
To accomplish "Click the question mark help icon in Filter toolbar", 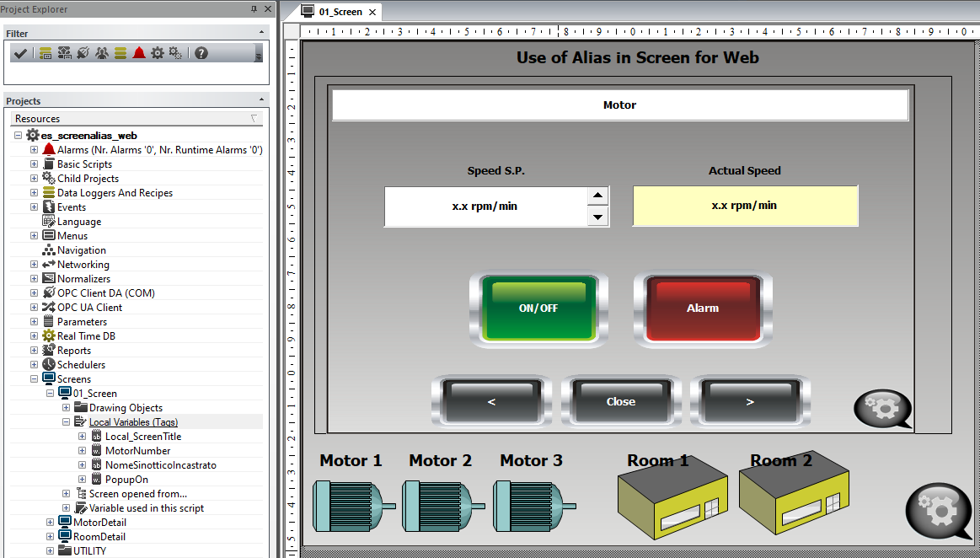I will click(201, 53).
